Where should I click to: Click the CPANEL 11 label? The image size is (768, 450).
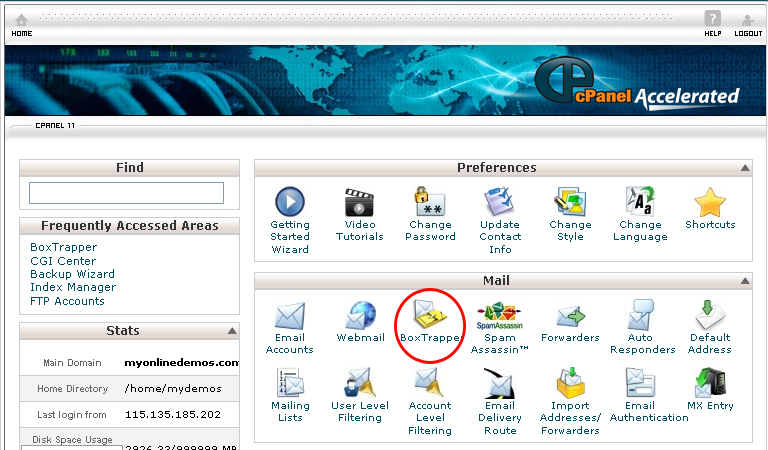click(x=55, y=126)
